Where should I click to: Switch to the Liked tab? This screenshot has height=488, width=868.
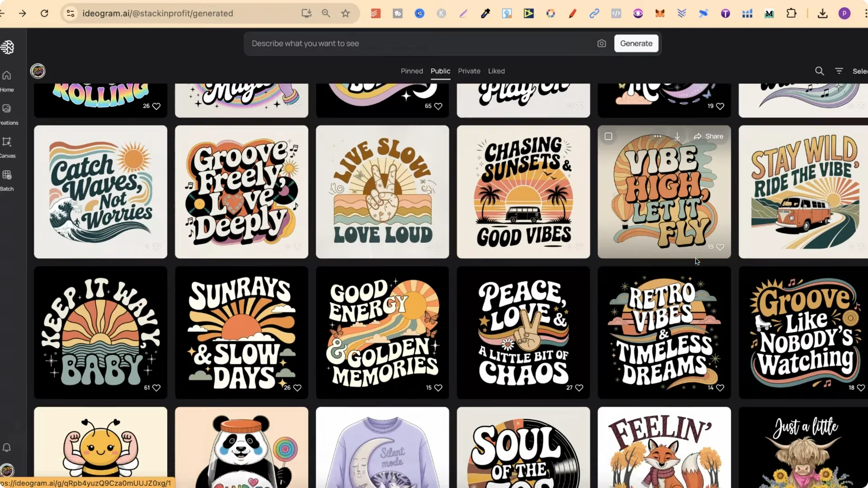(x=496, y=71)
